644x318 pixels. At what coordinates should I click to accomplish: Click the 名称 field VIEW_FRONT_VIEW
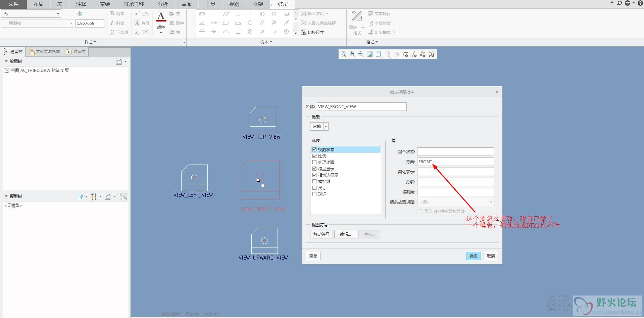pyautogui.click(x=361, y=107)
